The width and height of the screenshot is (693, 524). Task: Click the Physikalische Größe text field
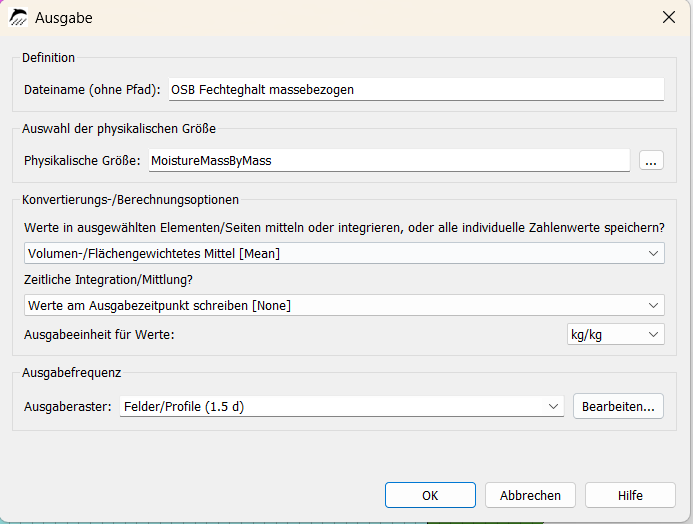389,160
